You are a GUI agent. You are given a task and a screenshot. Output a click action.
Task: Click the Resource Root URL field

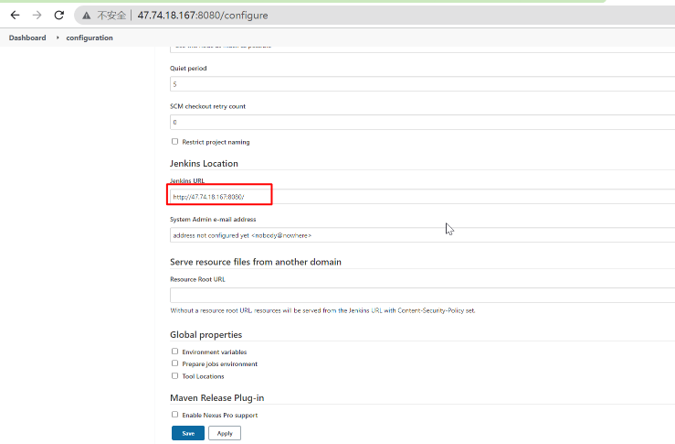tap(420, 295)
